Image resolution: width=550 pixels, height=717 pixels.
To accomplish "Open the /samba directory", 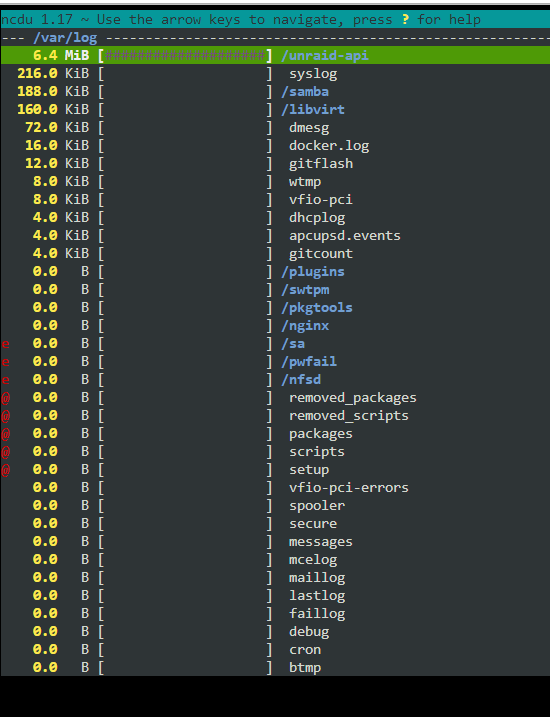I will [304, 91].
